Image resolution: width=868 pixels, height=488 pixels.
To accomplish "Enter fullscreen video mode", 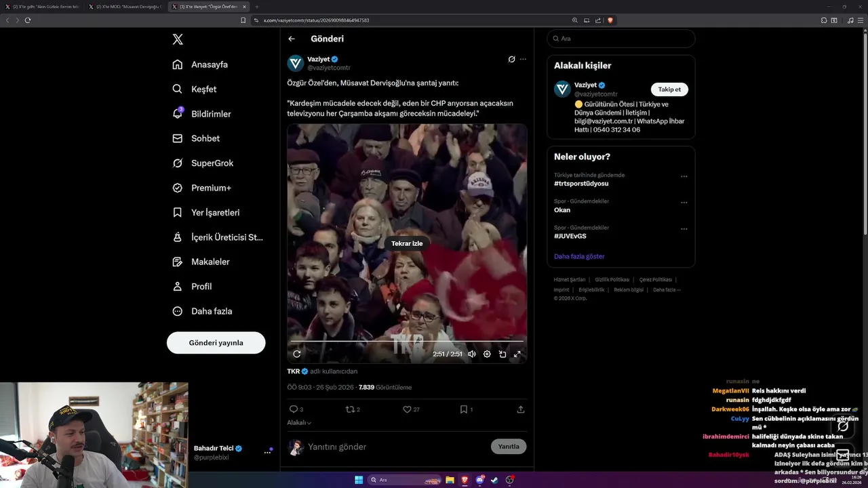I will (517, 354).
